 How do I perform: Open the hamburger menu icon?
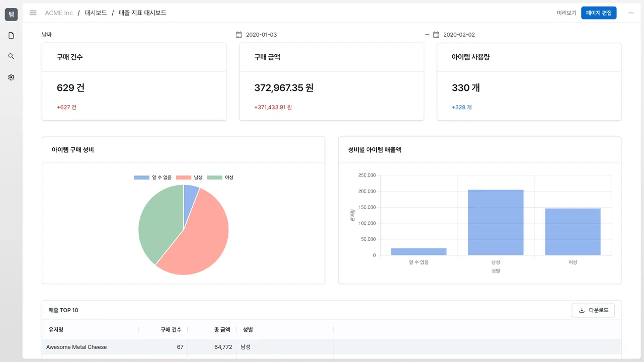coord(33,13)
